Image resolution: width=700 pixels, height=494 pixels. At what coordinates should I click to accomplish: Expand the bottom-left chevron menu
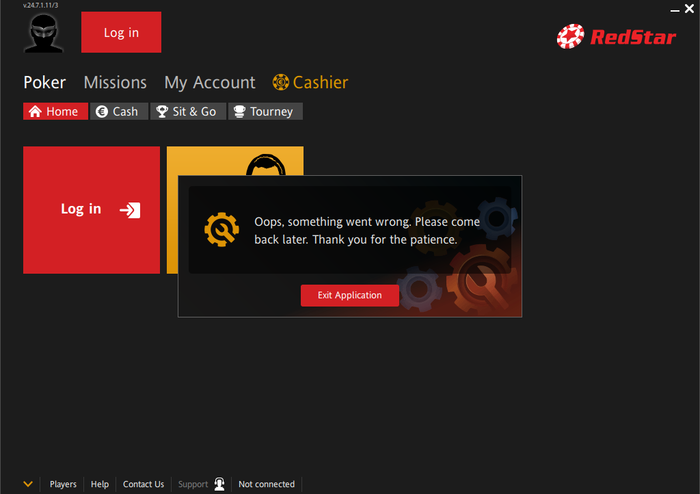28,484
